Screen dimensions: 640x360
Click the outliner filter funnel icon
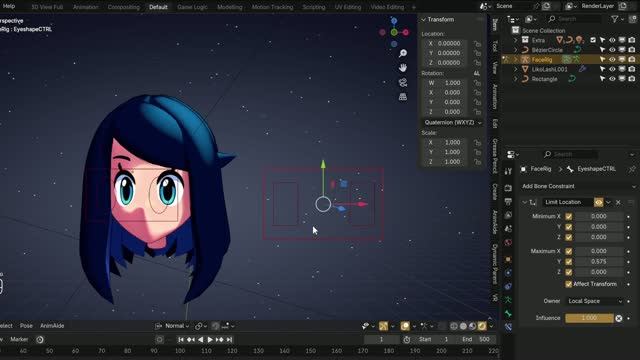615,19
